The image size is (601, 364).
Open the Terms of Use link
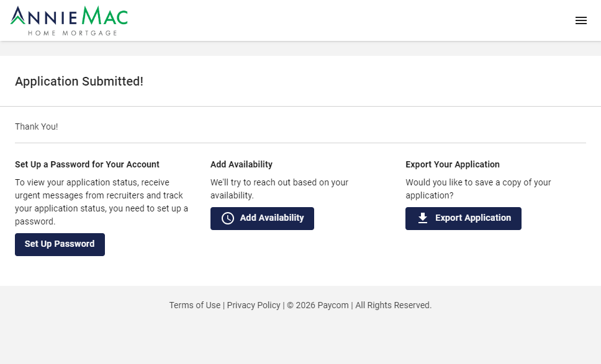coord(194,305)
